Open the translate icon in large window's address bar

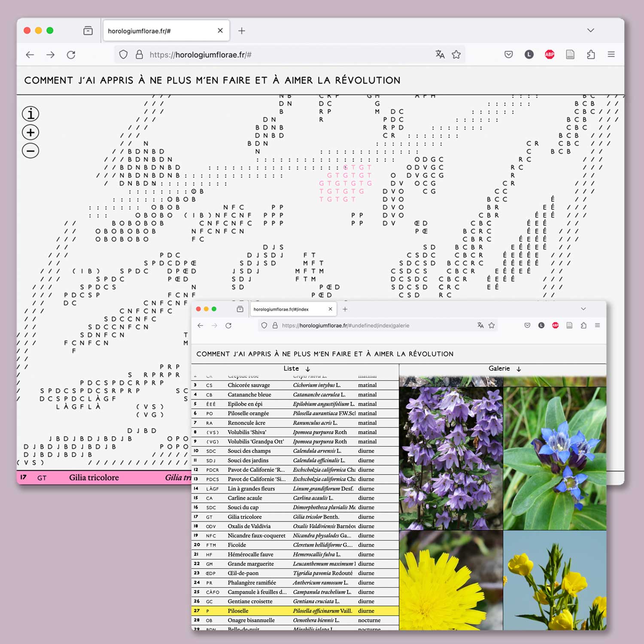[x=440, y=54]
